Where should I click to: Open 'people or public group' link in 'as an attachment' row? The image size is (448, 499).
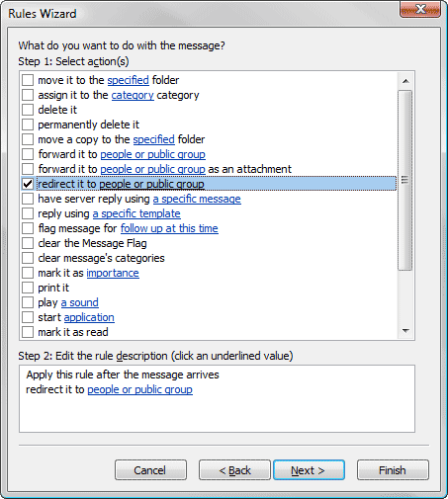point(152,169)
